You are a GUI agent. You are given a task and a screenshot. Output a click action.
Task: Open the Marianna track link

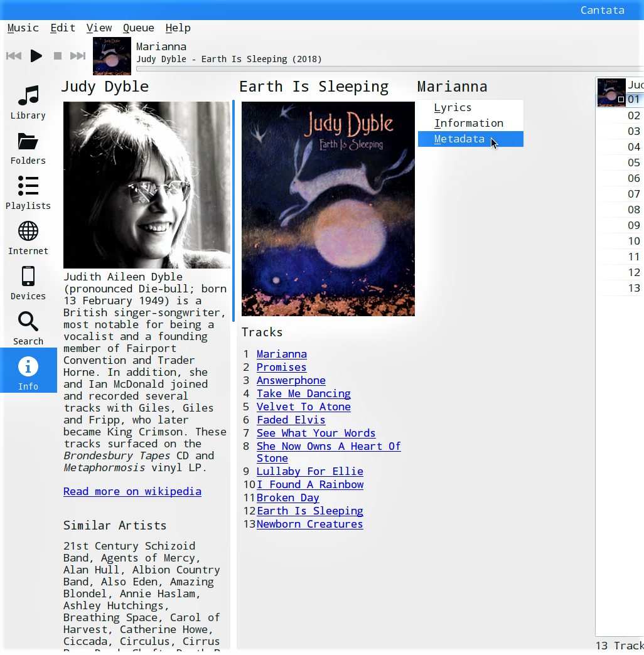coord(282,354)
